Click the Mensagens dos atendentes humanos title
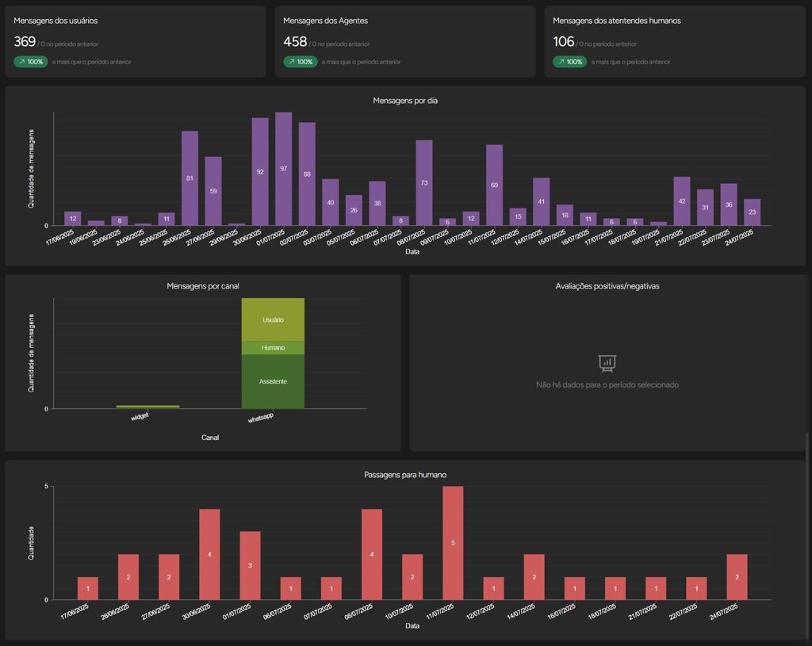812x646 pixels. coord(617,21)
